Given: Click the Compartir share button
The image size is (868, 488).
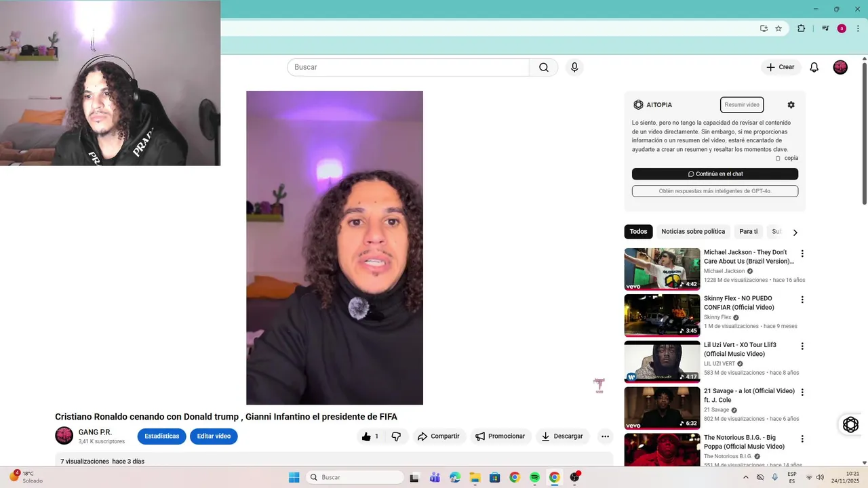Looking at the screenshot, I should [x=438, y=436].
